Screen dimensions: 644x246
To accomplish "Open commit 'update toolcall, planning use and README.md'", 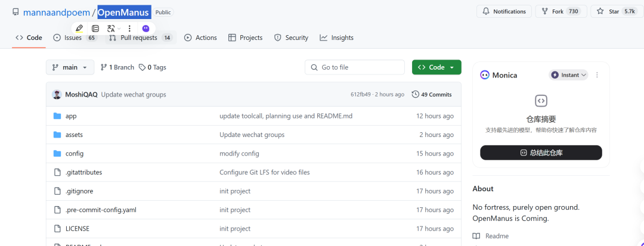I will tap(286, 116).
